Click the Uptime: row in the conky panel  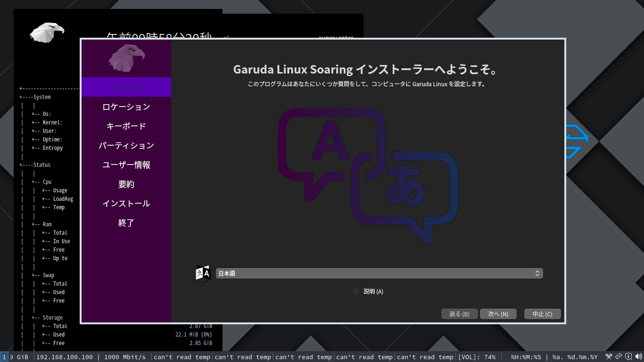coord(47,140)
